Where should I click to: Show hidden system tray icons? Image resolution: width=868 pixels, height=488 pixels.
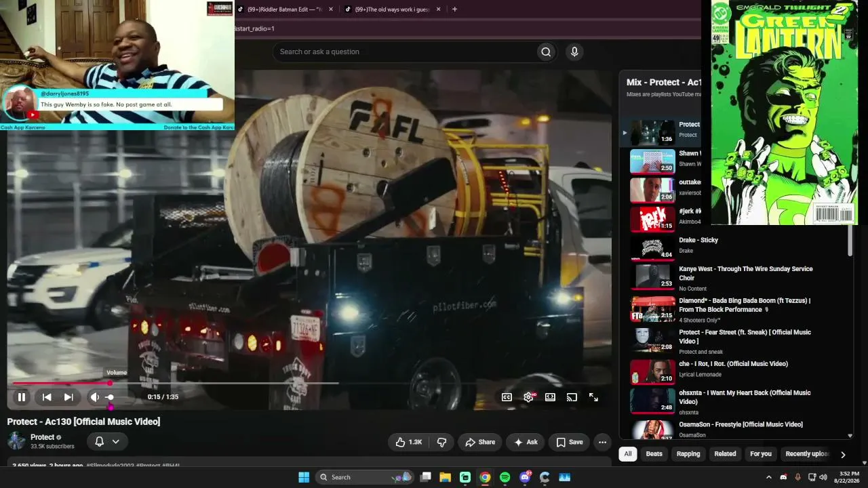coord(768,477)
